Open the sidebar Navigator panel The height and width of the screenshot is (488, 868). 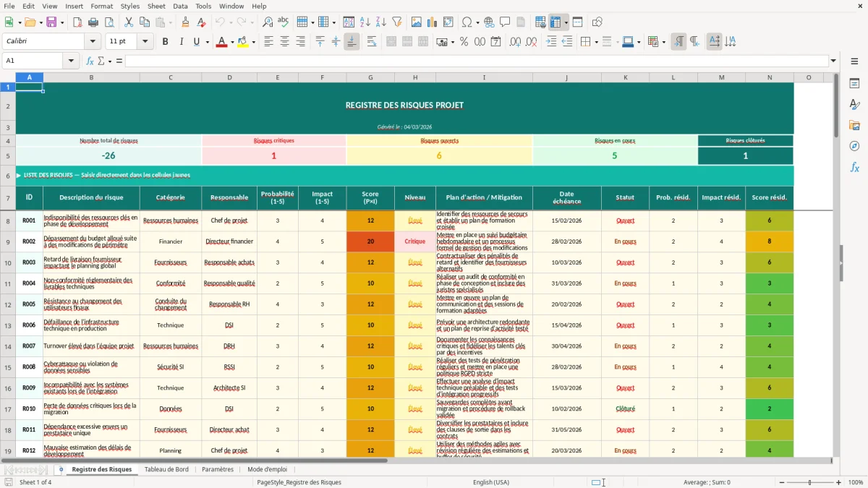854,146
